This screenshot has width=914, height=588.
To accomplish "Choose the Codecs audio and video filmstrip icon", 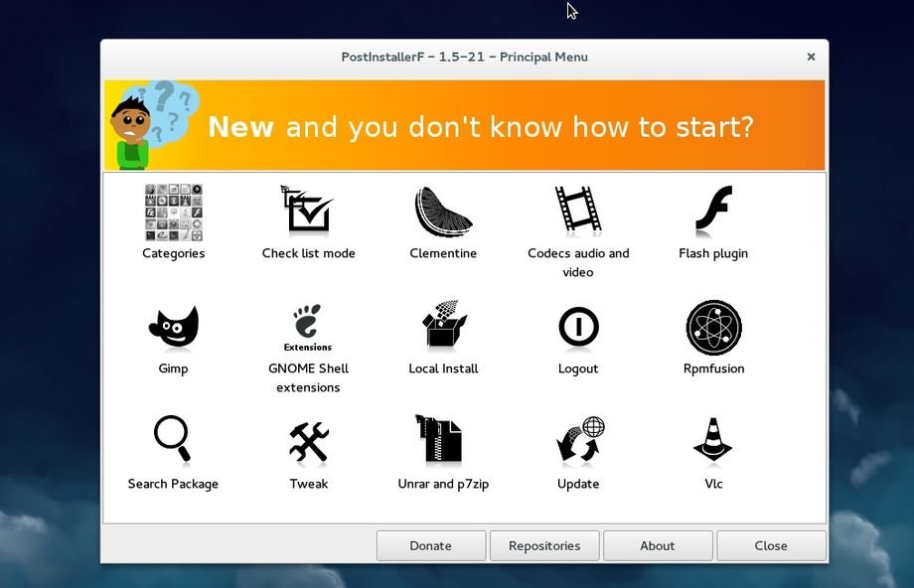I will [x=577, y=210].
